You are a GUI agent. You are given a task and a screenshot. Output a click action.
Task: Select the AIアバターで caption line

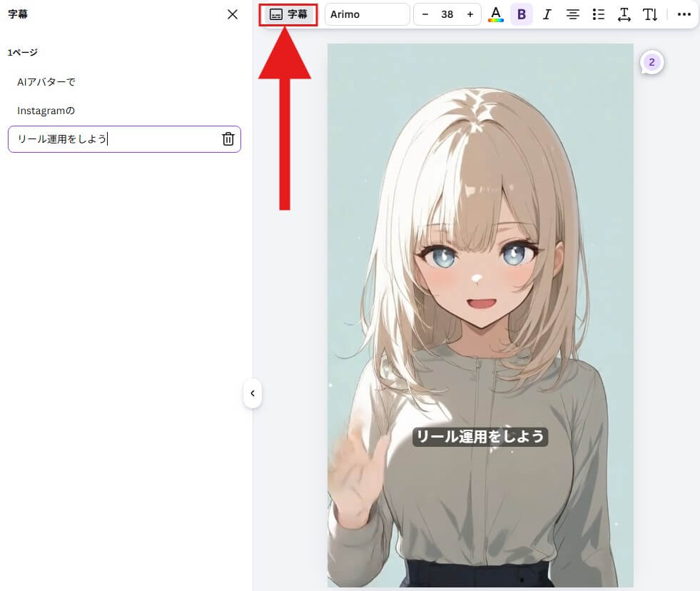coord(46,82)
